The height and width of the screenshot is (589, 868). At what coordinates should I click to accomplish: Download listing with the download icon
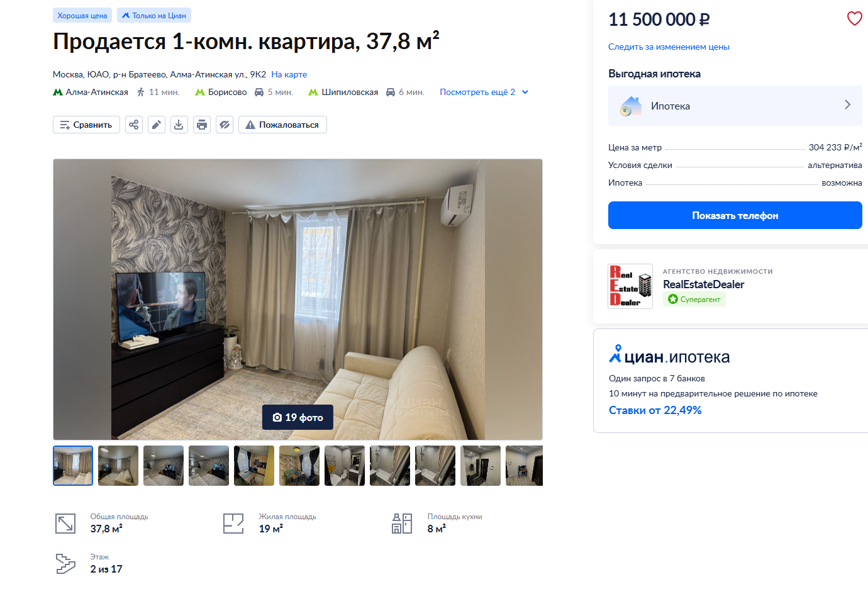[x=179, y=125]
